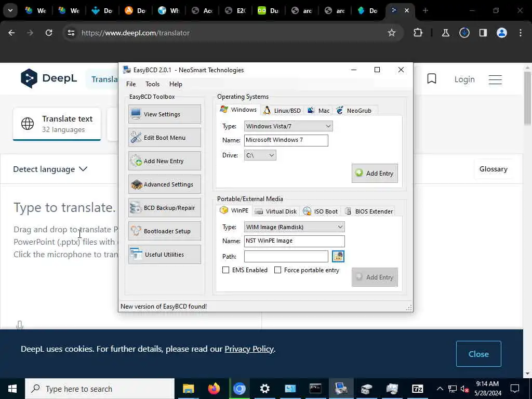This screenshot has width=532, height=399.
Task: Click the DeepL Login link
Action: [x=464, y=79]
